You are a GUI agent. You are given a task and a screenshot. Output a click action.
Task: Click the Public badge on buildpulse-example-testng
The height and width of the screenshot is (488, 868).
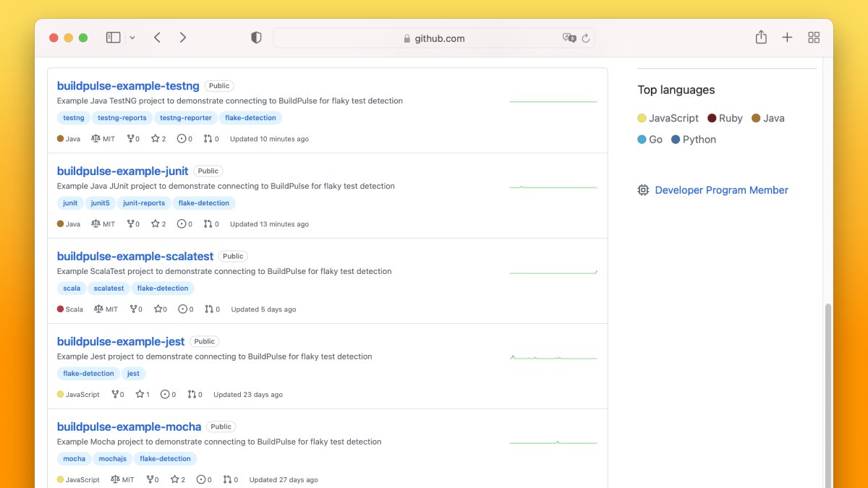click(x=218, y=85)
